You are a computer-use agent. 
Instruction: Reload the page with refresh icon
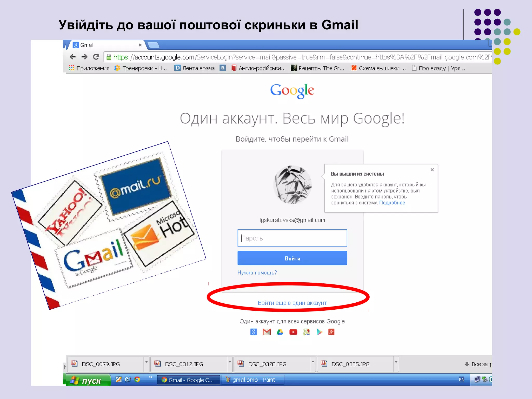coord(96,57)
